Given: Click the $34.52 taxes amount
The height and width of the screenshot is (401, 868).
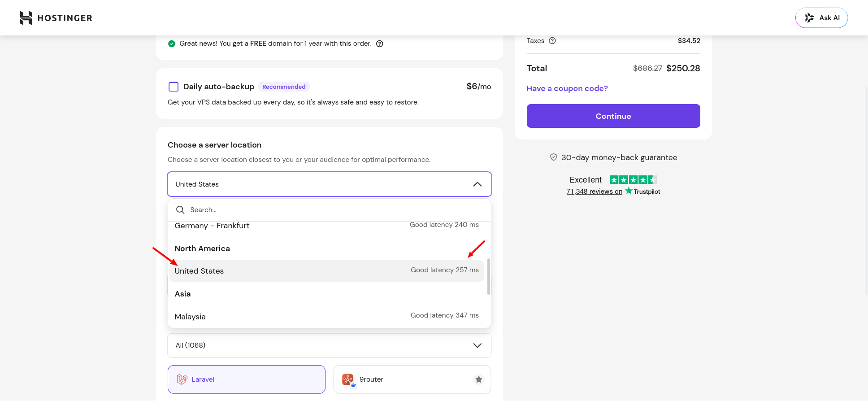Looking at the screenshot, I should point(689,41).
